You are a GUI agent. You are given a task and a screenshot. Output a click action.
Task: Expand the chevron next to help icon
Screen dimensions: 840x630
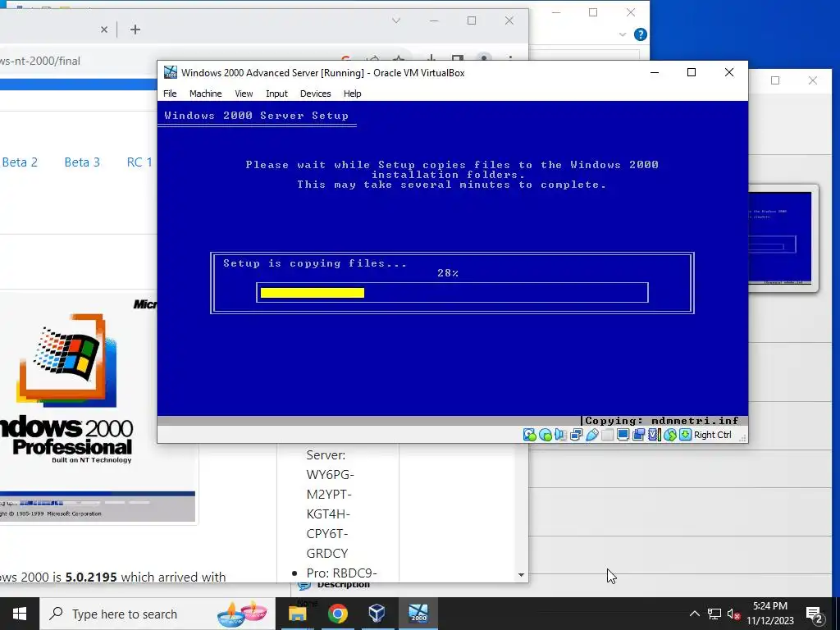point(623,34)
